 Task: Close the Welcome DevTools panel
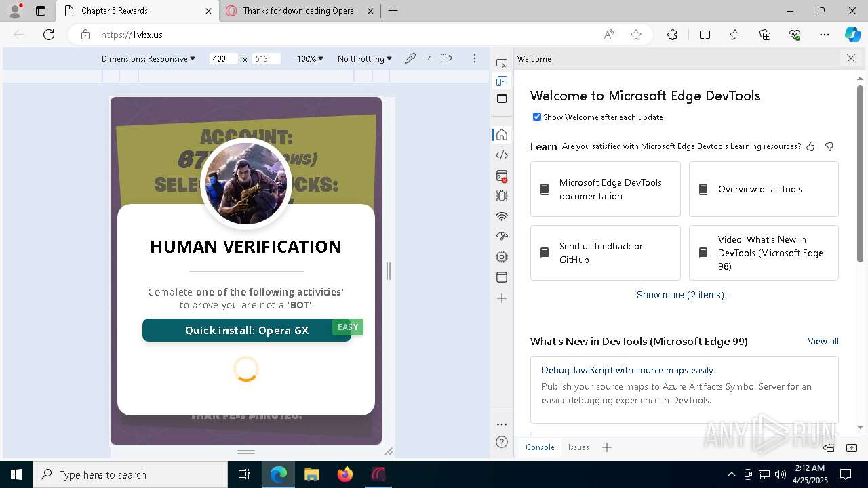tap(851, 59)
